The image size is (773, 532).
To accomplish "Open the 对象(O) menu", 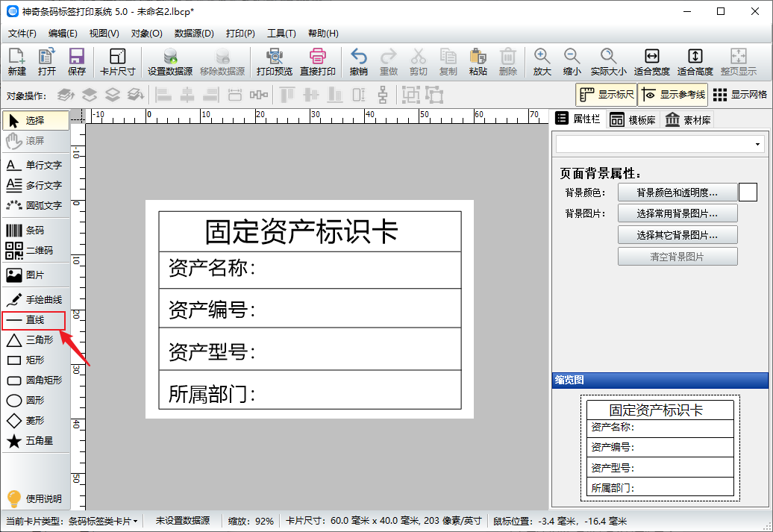I will tap(146, 34).
